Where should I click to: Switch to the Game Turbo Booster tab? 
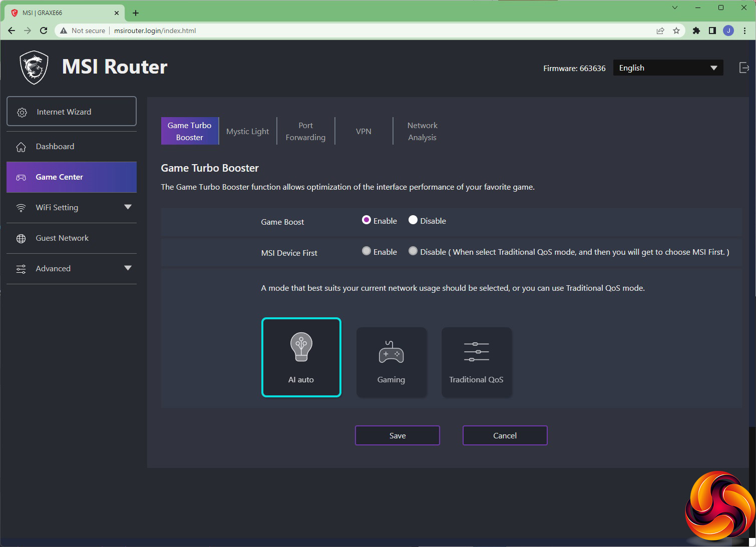pos(190,131)
